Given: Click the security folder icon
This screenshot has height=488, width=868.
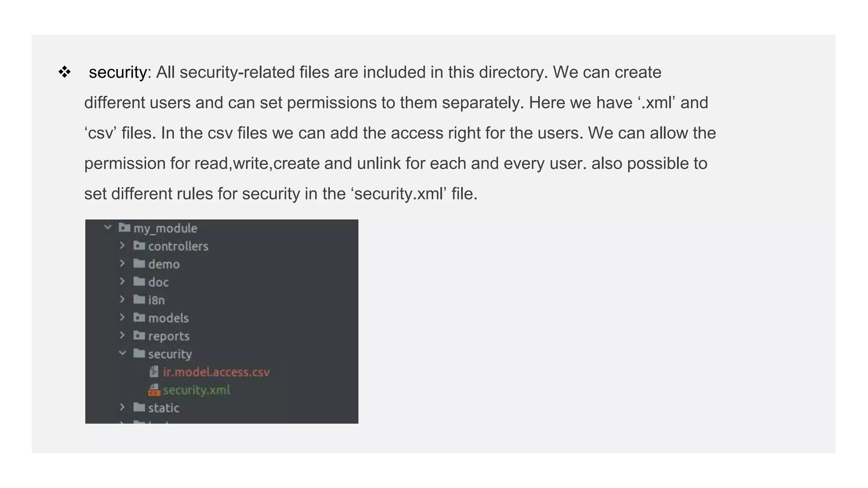Looking at the screenshot, I should coord(139,354).
